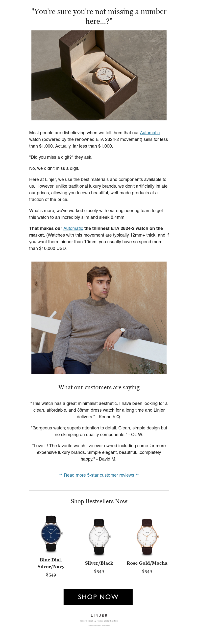The image size is (198, 644).
Task: Click the $549 price under Rose Gold/Mocha
Action: 147,571
